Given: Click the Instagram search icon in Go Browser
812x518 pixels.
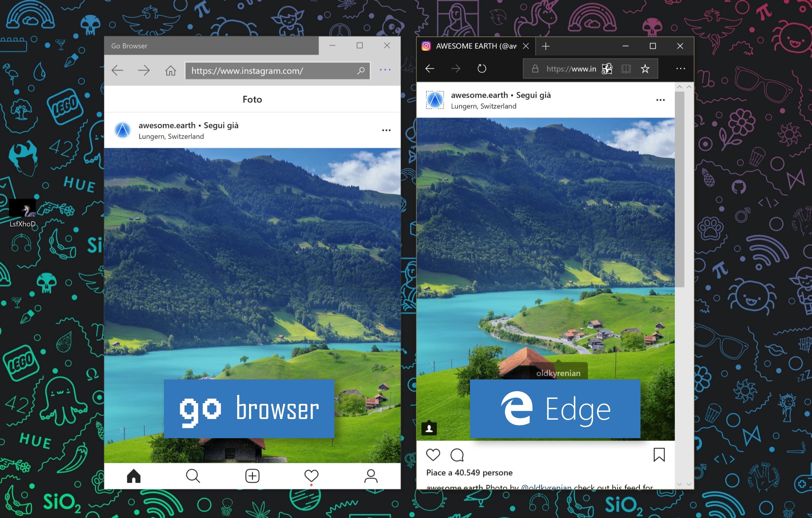Looking at the screenshot, I should click(x=193, y=476).
